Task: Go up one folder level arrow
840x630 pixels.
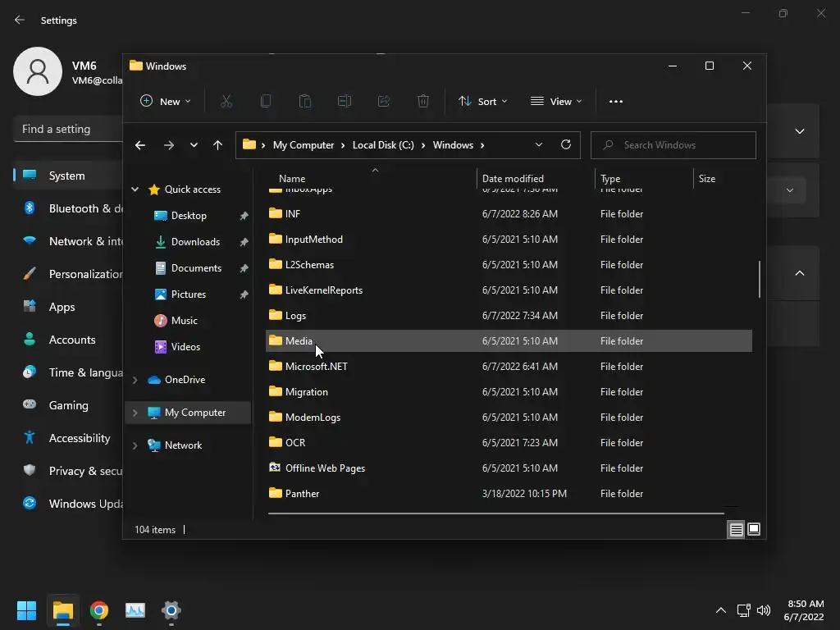Action: [217, 145]
